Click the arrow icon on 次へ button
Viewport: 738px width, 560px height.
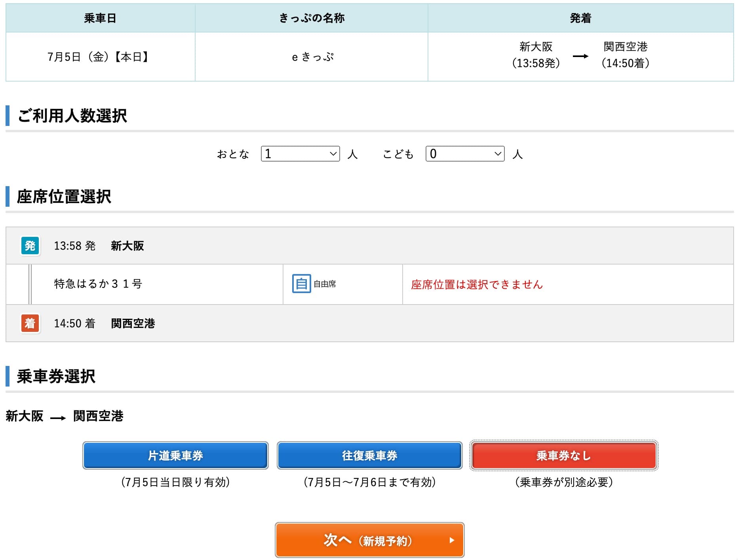pos(452,540)
